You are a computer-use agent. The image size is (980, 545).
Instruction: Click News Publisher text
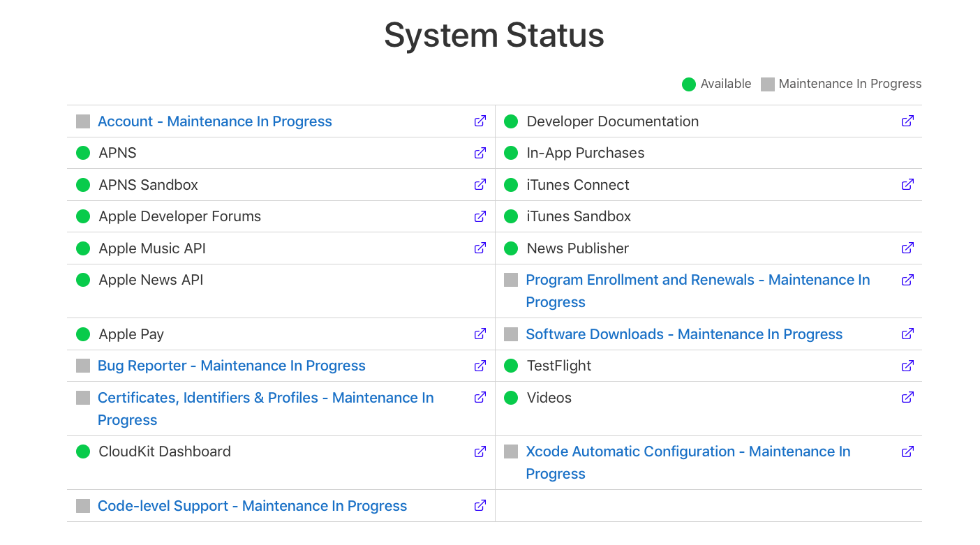pos(578,248)
